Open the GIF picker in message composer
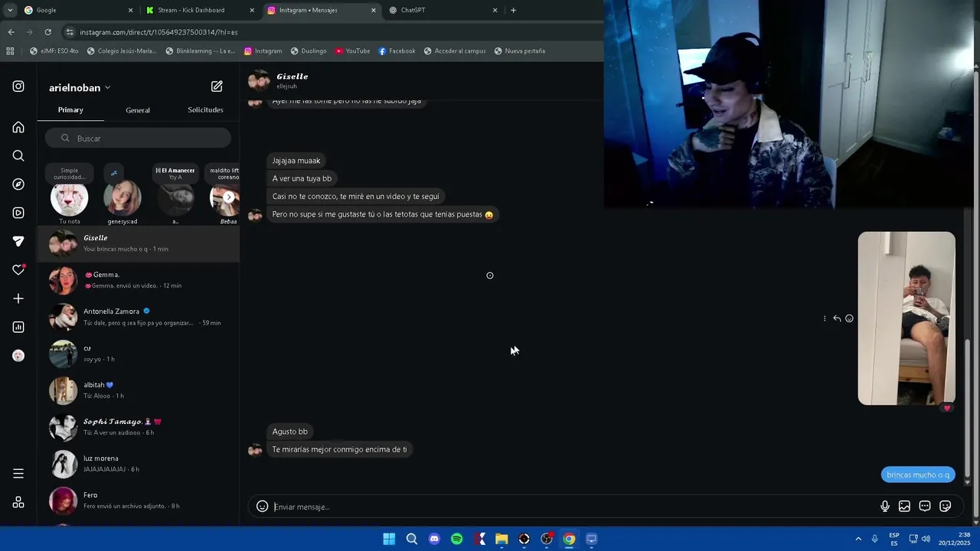Screen dimensions: 980x551 point(925,507)
